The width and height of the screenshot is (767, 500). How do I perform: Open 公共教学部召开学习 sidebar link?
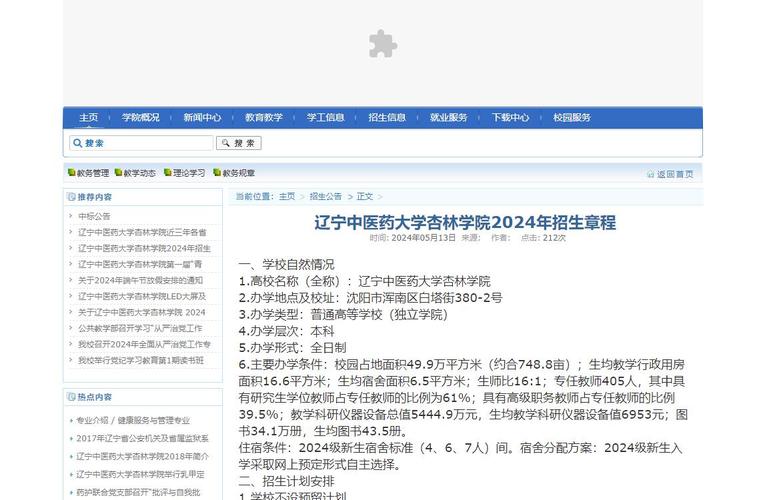click(x=140, y=328)
